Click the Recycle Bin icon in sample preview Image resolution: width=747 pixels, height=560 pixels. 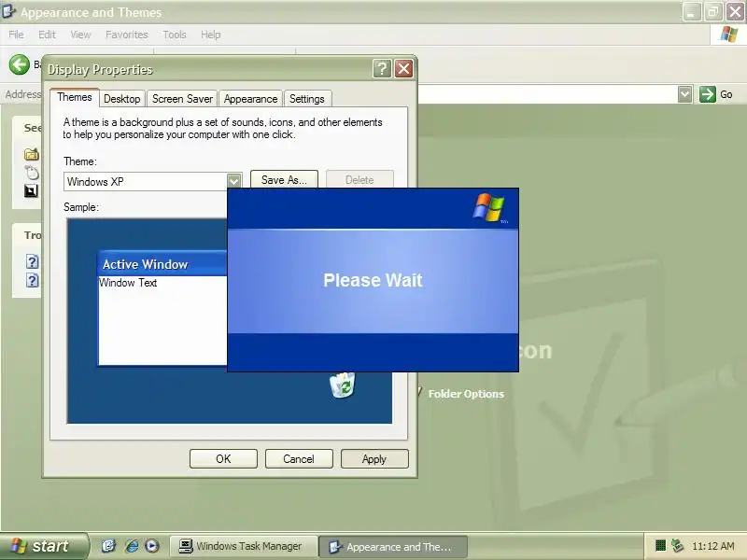[x=342, y=385]
